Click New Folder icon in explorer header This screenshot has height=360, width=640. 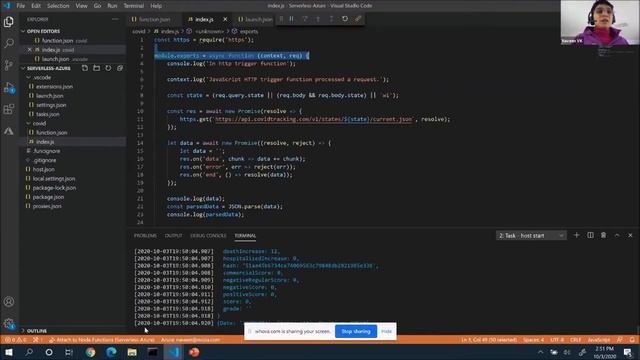click(96, 68)
